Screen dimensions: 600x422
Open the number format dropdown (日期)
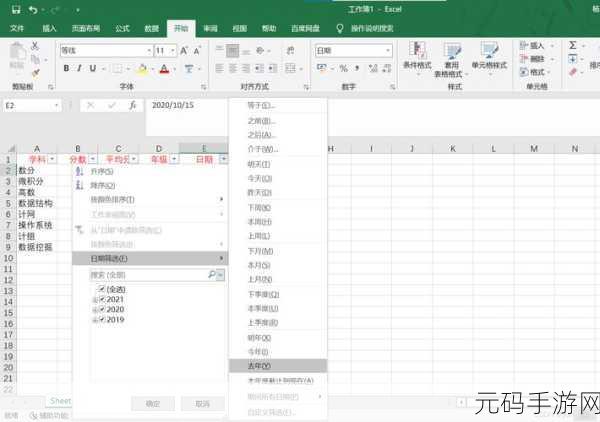click(388, 51)
